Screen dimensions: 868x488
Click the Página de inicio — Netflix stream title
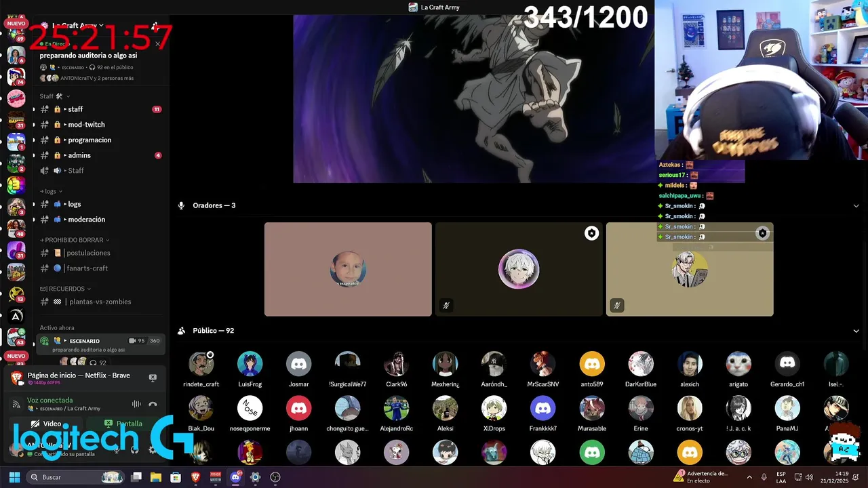coord(79,375)
